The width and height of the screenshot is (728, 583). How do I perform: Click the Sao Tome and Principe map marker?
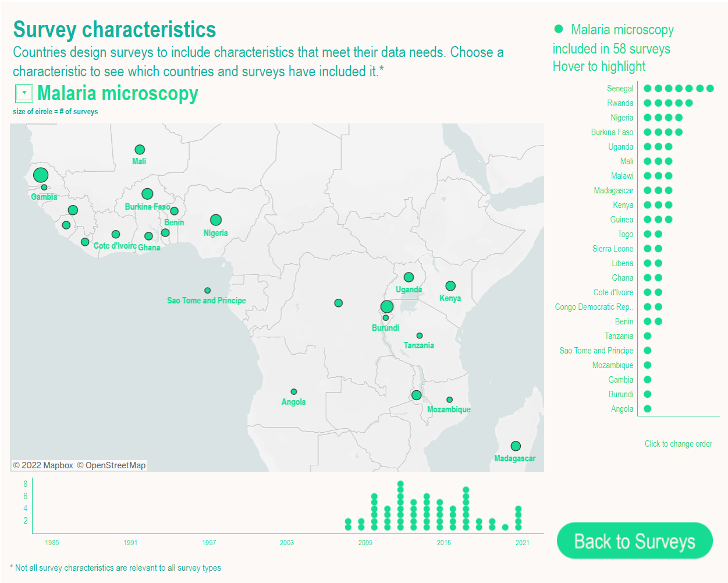(x=207, y=290)
